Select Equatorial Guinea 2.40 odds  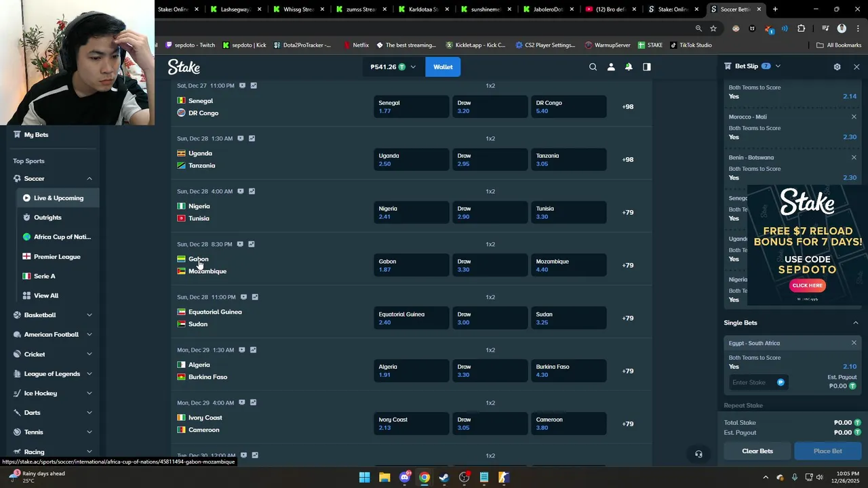pyautogui.click(x=411, y=318)
